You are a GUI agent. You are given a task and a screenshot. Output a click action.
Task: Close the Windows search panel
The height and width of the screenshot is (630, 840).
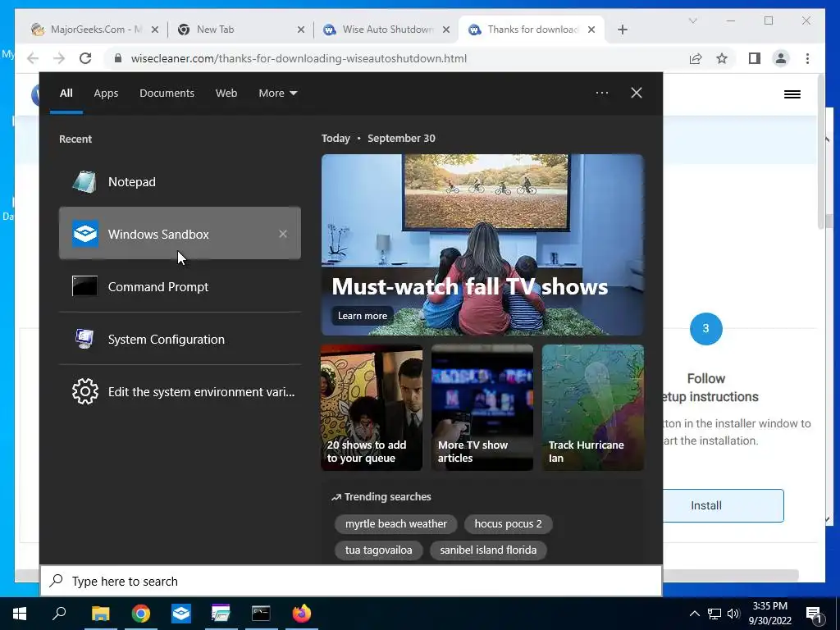pos(637,93)
